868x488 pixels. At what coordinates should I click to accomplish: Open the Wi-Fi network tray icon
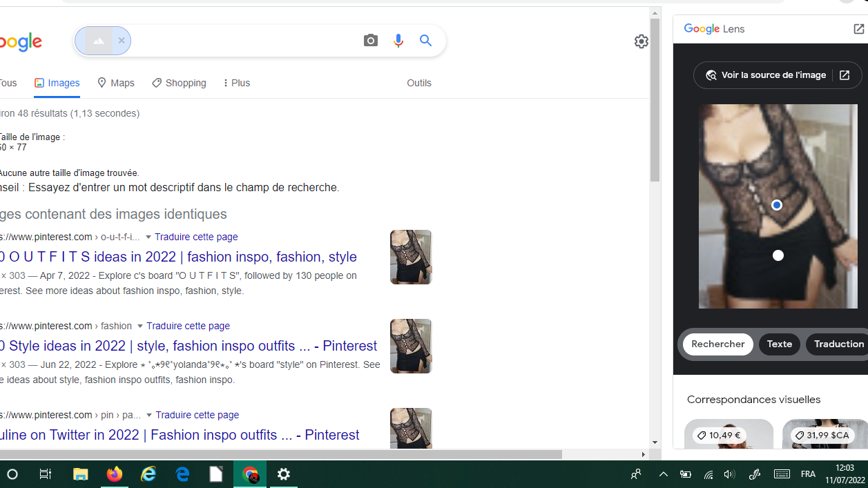[x=708, y=474]
